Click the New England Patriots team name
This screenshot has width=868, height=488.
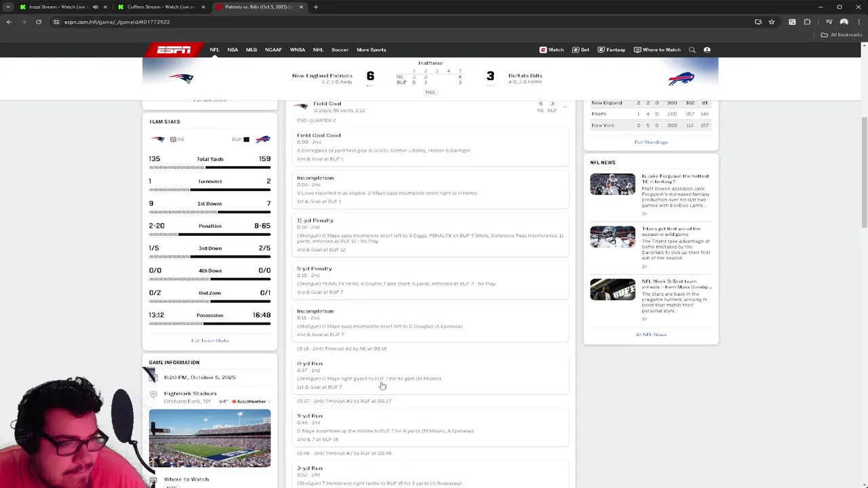[322, 76]
